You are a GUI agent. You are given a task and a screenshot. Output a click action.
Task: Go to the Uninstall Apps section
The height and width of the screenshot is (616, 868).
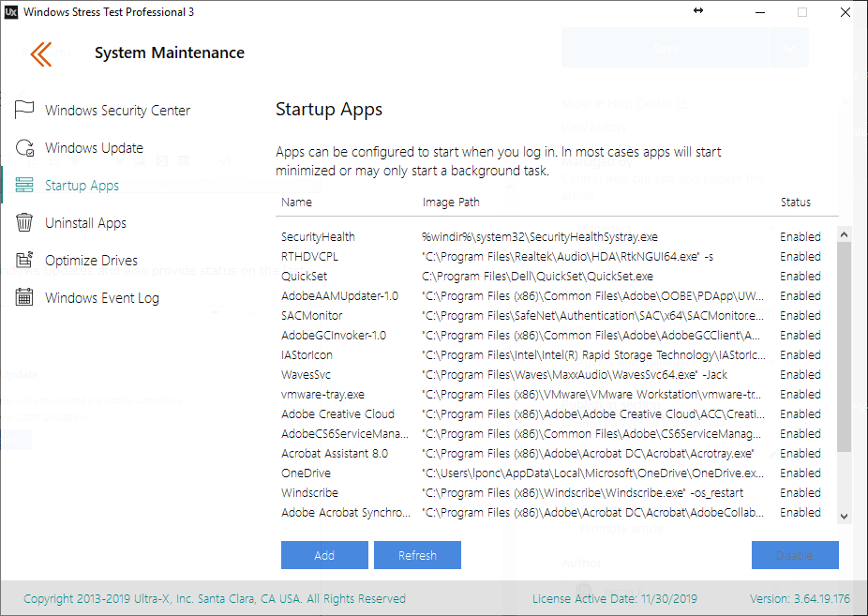click(x=85, y=223)
